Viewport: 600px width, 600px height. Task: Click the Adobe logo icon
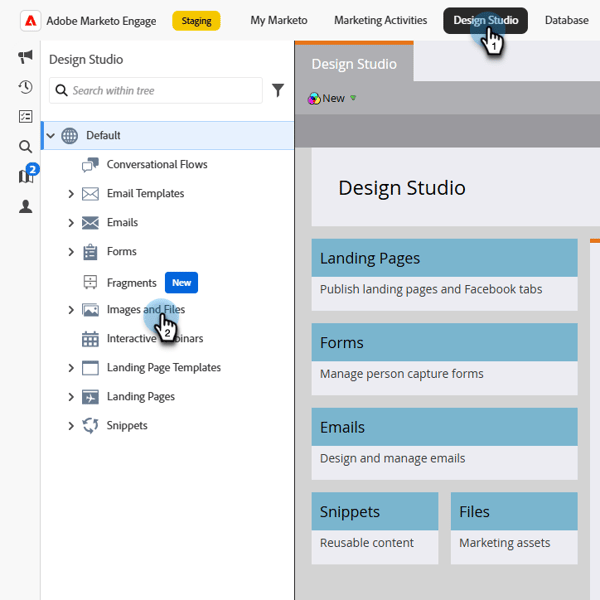30,21
